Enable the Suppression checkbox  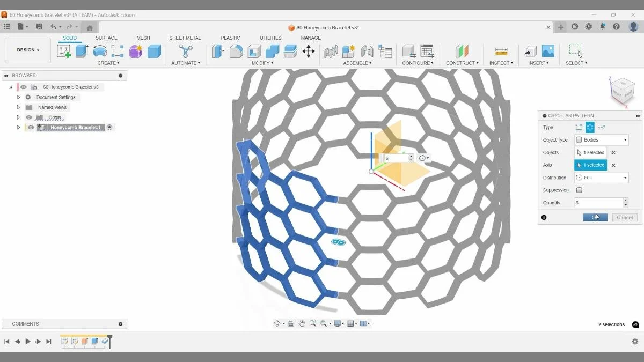[580, 190]
